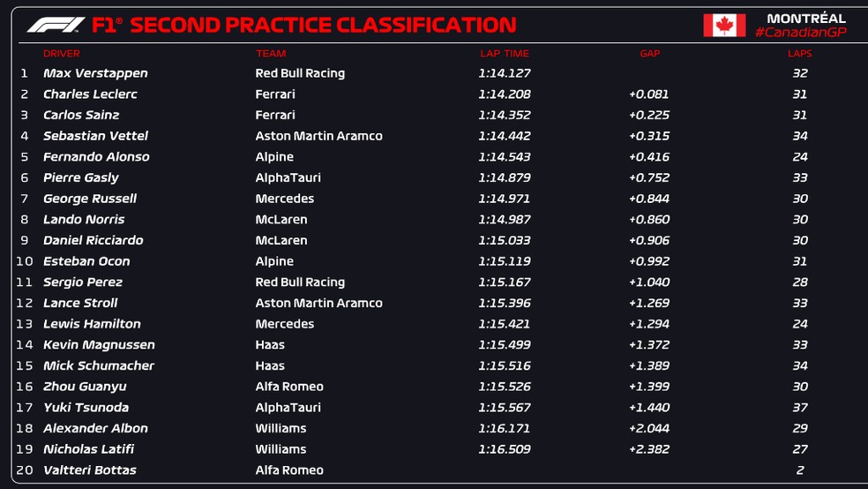
Task: Click the Montréal location label
Action: pos(806,19)
